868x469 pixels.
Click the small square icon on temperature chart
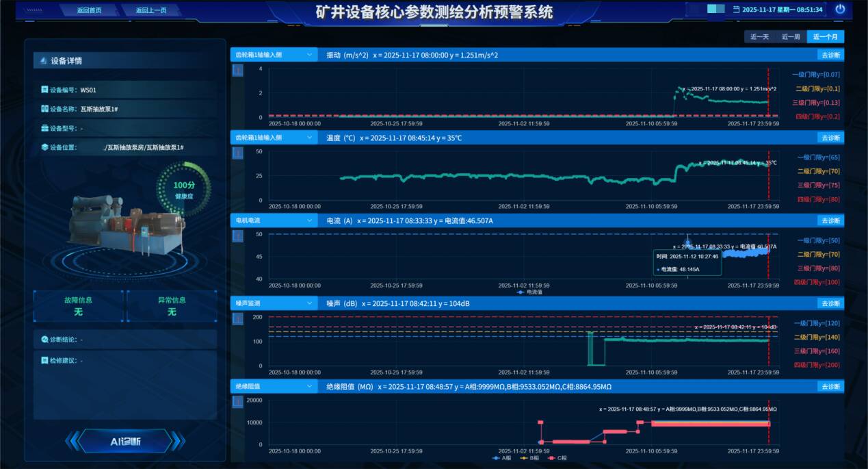238,153
